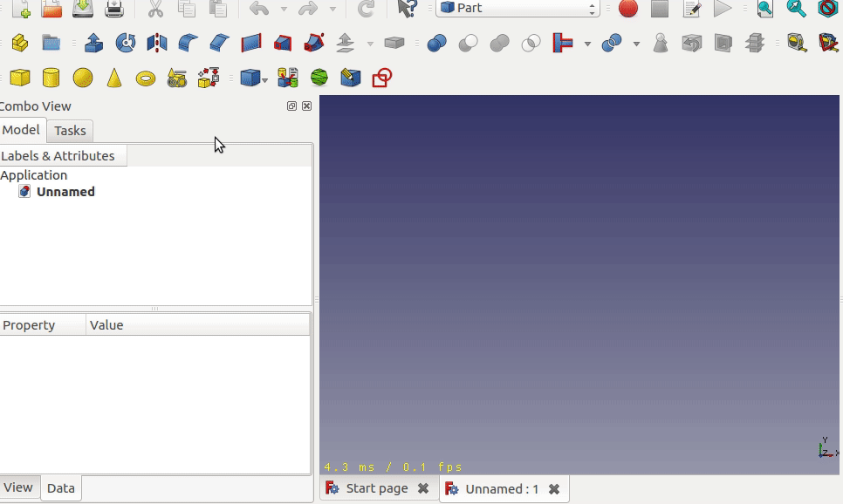Perform a boolean union of shapes
This screenshot has height=504, width=843.
point(498,42)
